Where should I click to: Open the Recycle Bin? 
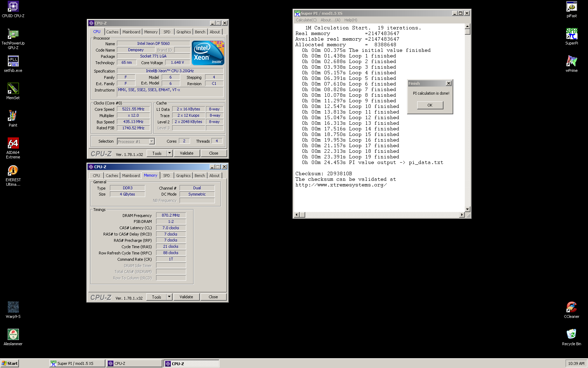tap(572, 337)
